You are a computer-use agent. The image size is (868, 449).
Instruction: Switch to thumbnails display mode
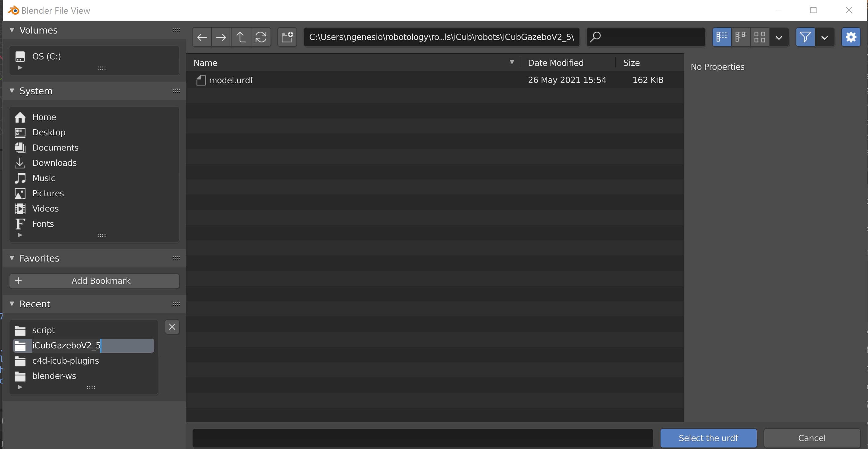coord(760,37)
